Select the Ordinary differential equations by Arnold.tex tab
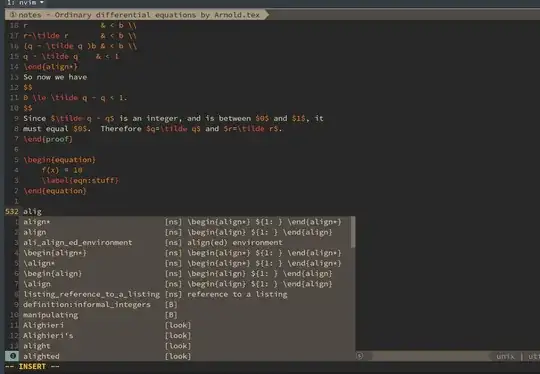Screen dimensions: 540x374 pyautogui.click(x=136, y=15)
